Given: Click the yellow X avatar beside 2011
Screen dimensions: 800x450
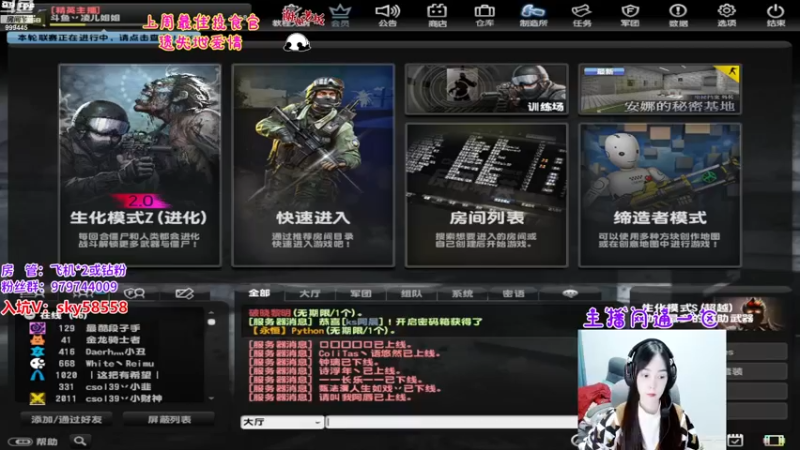Looking at the screenshot, I should (37, 398).
